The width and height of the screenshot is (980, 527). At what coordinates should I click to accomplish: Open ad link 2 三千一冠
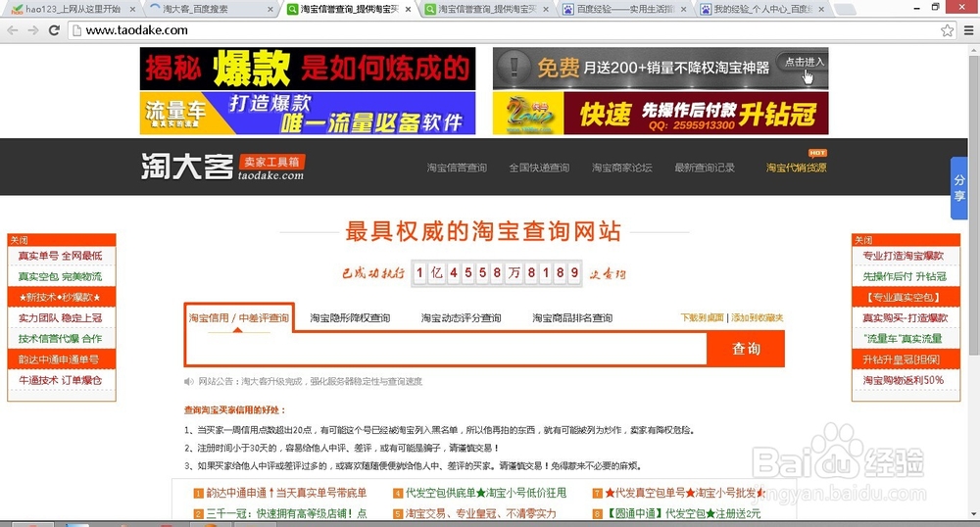(286, 513)
